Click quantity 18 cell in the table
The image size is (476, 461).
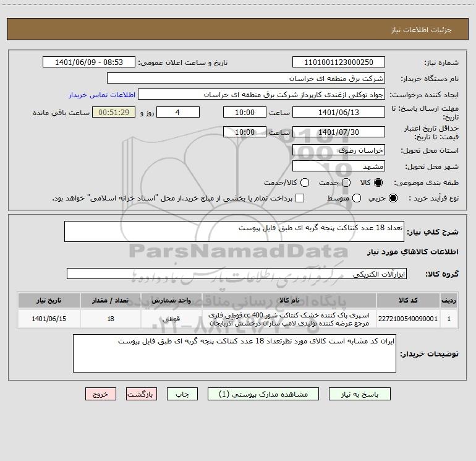coord(111,319)
